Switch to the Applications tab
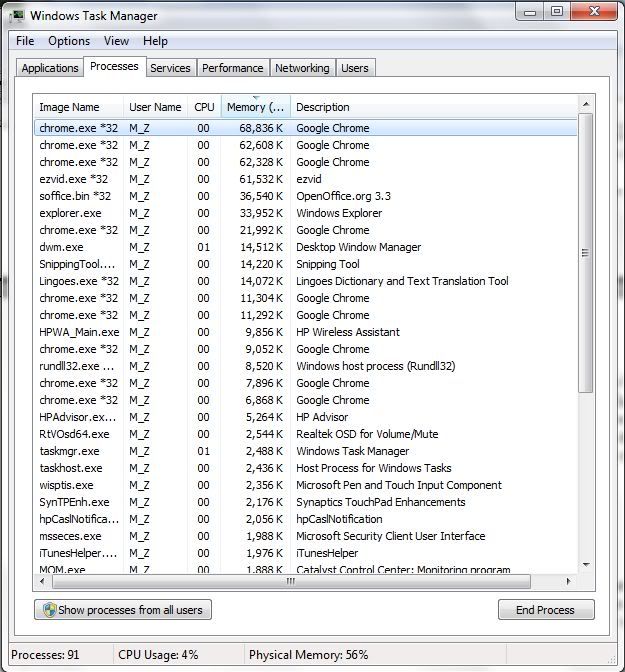 [50, 68]
